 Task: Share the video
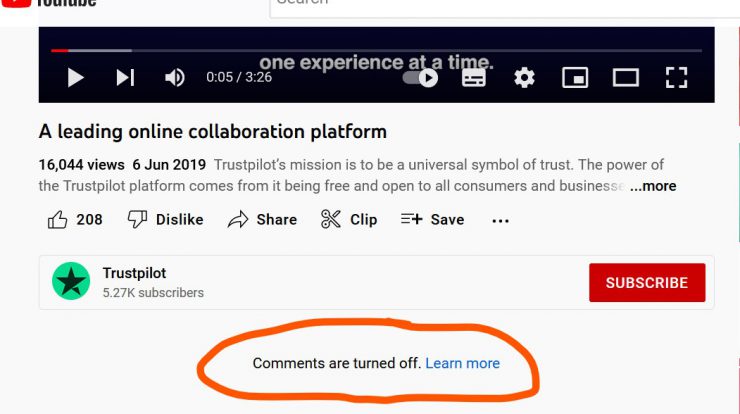click(262, 220)
